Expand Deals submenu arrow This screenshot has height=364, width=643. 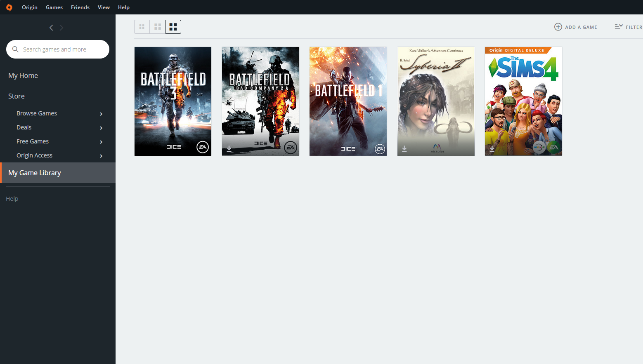point(101,128)
